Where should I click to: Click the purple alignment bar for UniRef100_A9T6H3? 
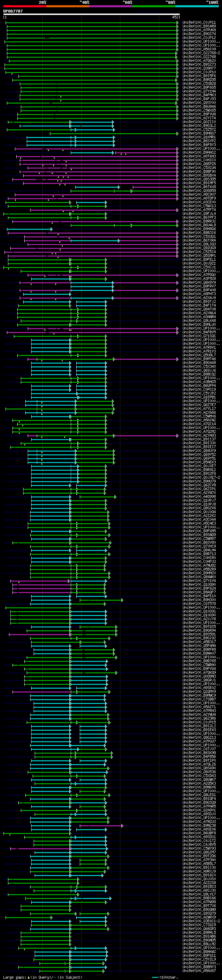97,156
